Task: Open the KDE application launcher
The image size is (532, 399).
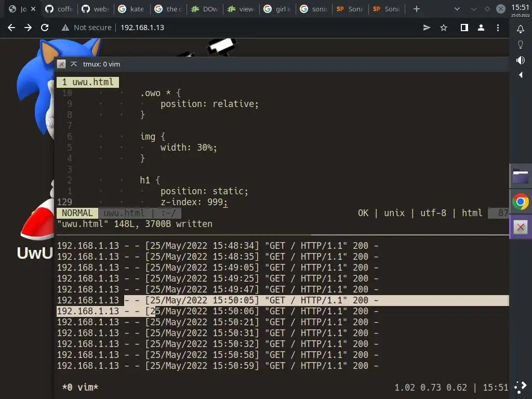Action: tap(521, 387)
